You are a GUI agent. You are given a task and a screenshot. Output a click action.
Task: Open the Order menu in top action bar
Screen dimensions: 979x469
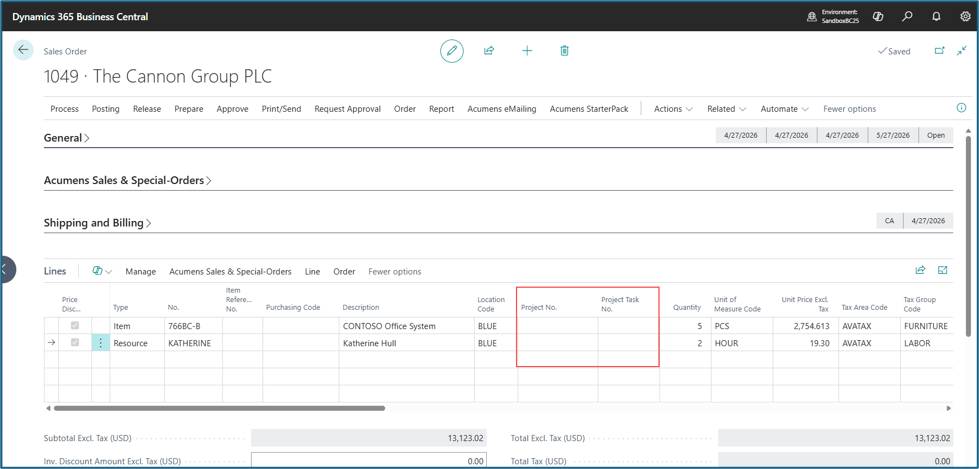pos(405,109)
